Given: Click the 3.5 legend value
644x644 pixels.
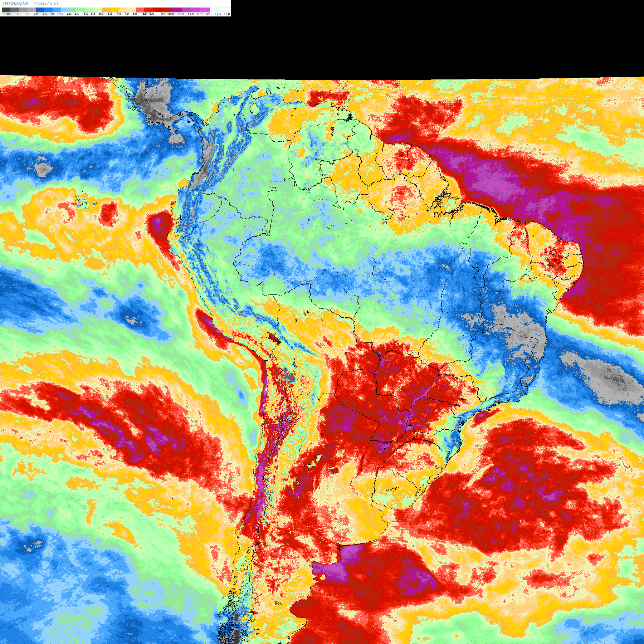Looking at the screenshot, I should [61, 14].
